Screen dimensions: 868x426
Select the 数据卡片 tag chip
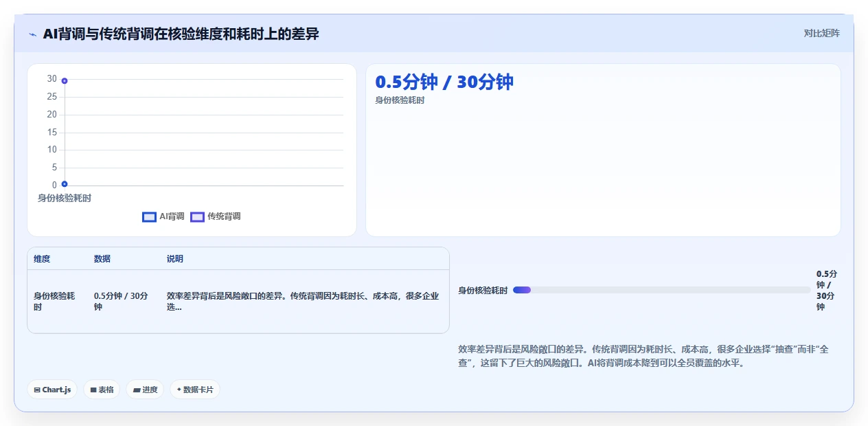coord(195,390)
